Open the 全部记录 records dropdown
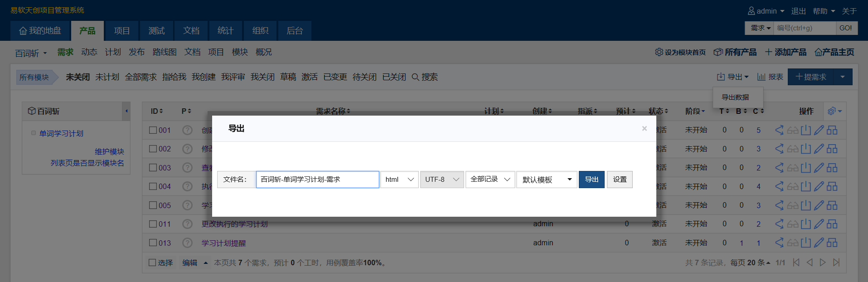The width and height of the screenshot is (868, 282). [x=490, y=180]
